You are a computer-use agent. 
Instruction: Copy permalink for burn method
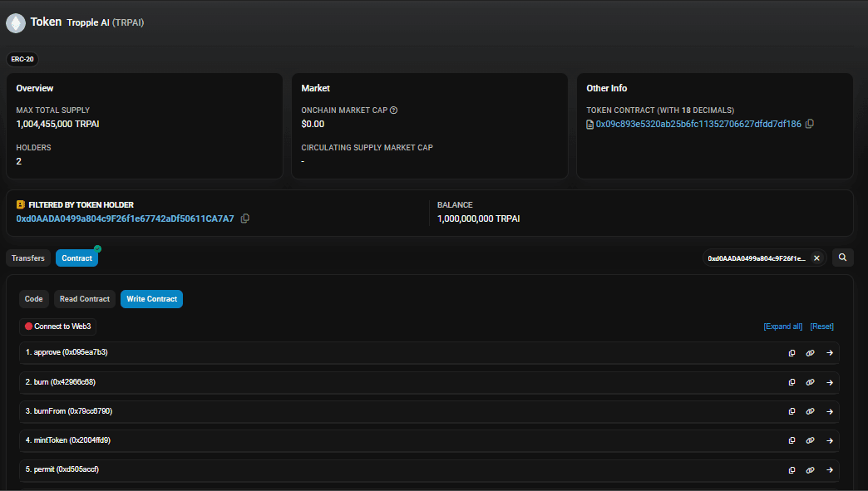[x=811, y=382]
